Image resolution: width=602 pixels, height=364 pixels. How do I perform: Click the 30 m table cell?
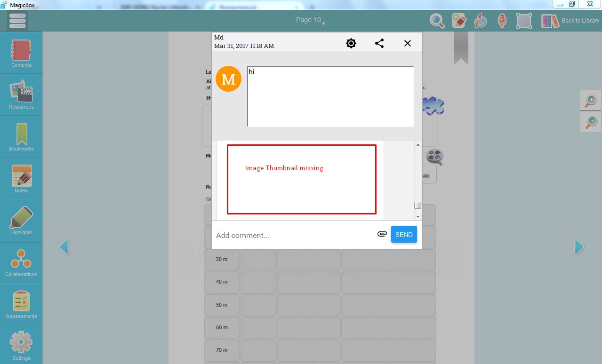[x=222, y=260]
